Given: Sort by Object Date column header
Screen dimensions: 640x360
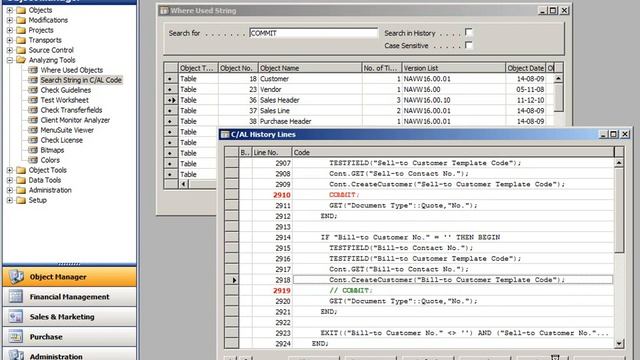Looking at the screenshot, I should (x=525, y=68).
